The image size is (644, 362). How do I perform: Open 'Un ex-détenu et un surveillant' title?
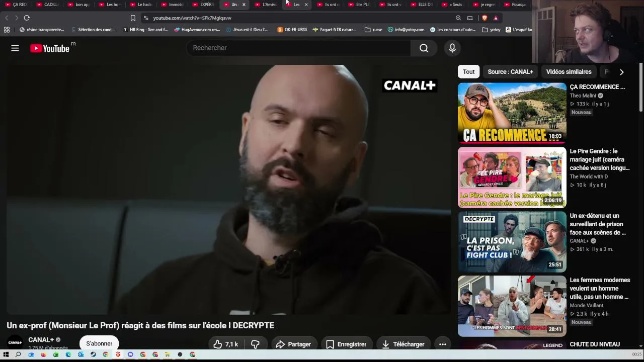(x=598, y=224)
